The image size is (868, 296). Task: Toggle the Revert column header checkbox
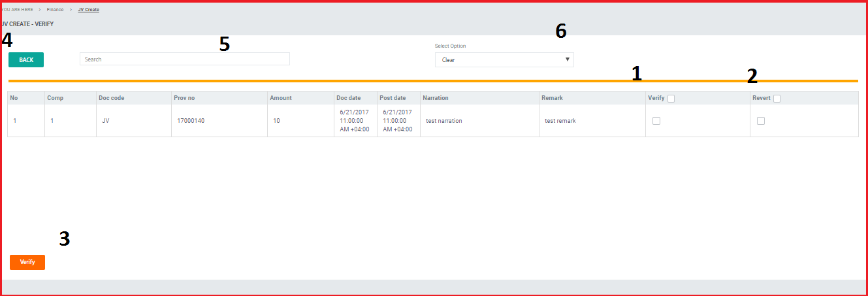(x=777, y=99)
